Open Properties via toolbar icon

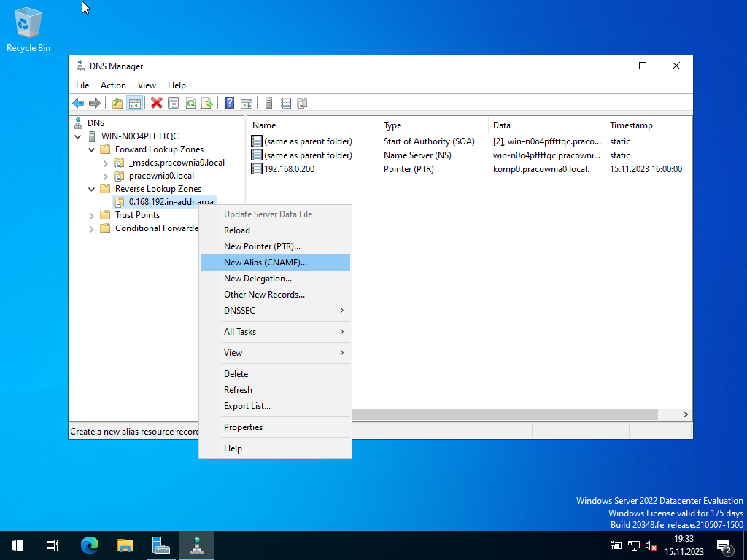pos(174,103)
